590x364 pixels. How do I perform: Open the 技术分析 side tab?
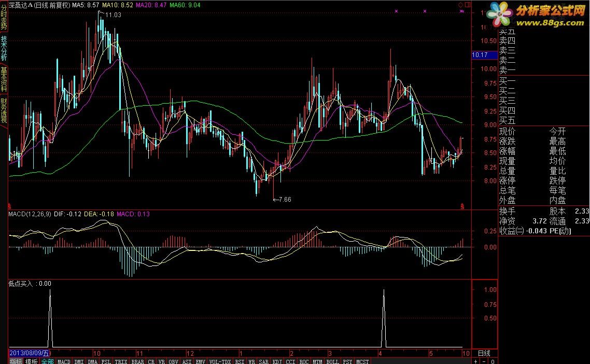[4, 48]
